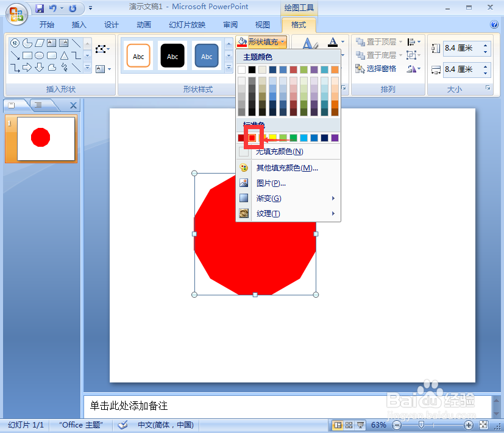Switch to the 动画 tab
504x433 pixels.
pyautogui.click(x=144, y=25)
